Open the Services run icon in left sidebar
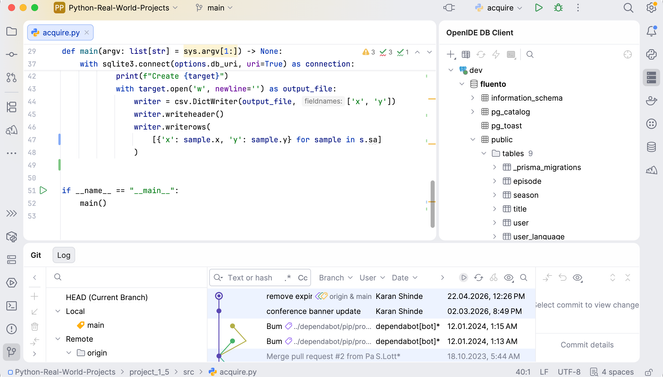Viewport: 663px width, 377px height. tap(11, 283)
